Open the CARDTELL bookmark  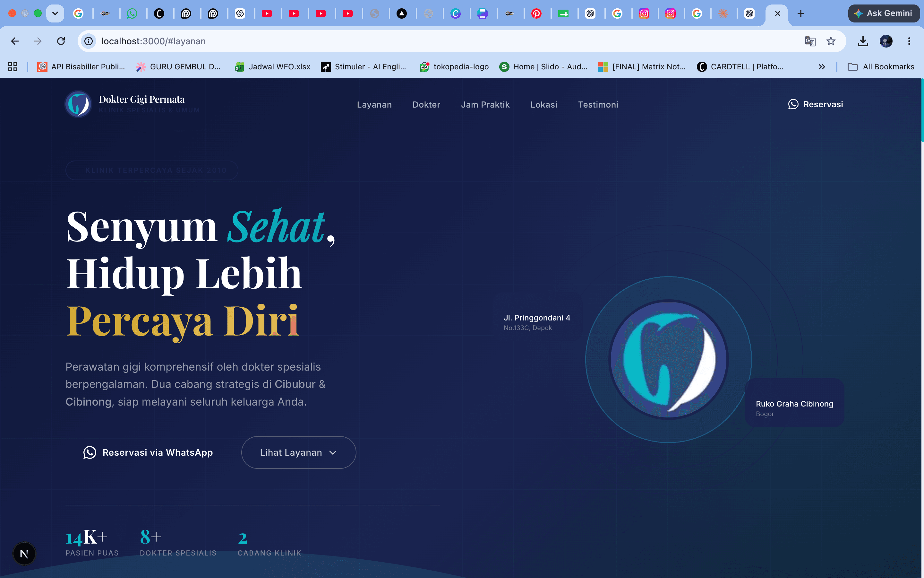click(x=740, y=66)
